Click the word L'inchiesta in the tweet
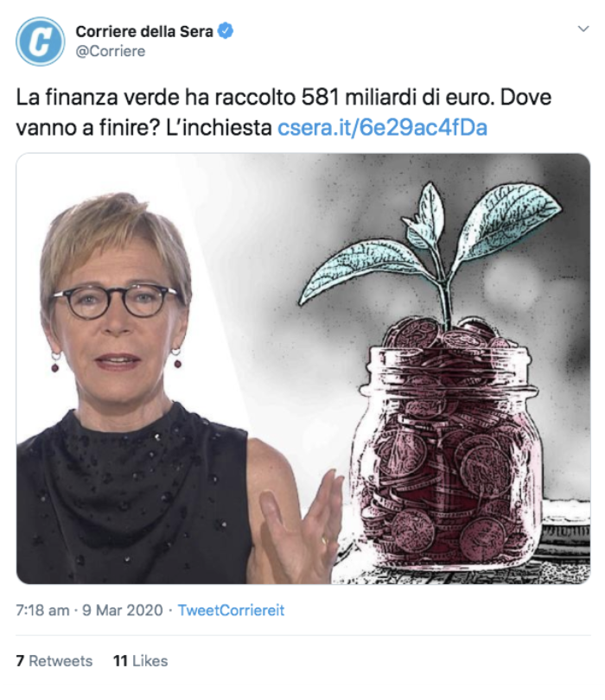 (219, 128)
